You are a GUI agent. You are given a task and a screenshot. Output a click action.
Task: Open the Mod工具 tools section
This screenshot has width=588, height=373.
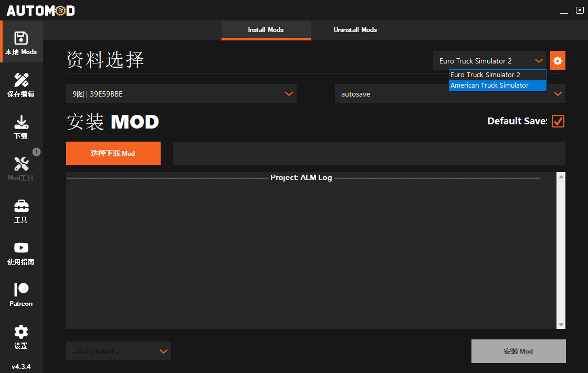click(x=21, y=169)
